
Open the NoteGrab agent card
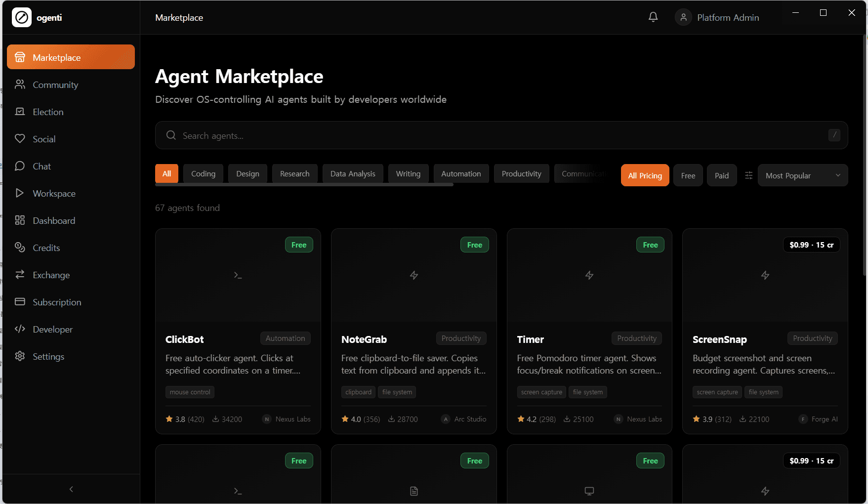pyautogui.click(x=413, y=331)
